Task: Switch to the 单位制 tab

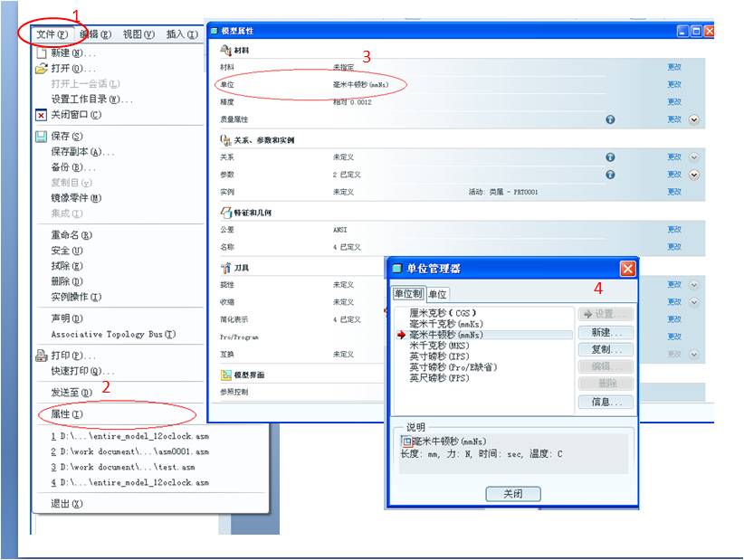Action: point(408,293)
